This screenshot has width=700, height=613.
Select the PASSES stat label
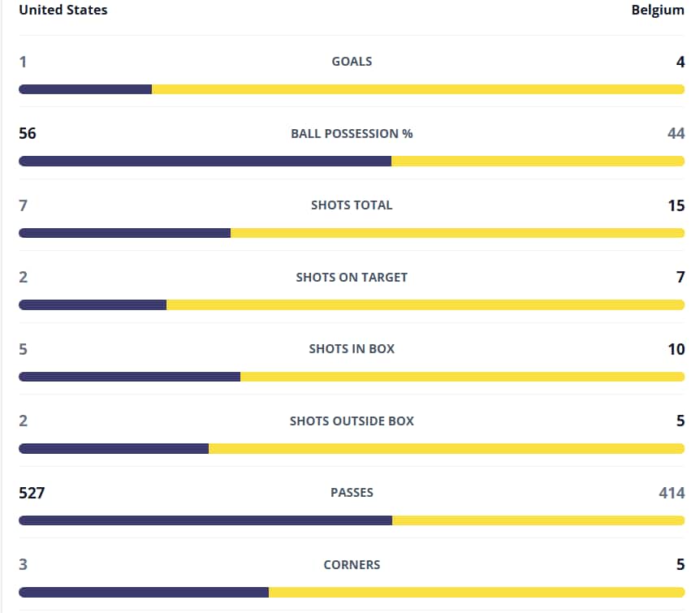coord(352,493)
